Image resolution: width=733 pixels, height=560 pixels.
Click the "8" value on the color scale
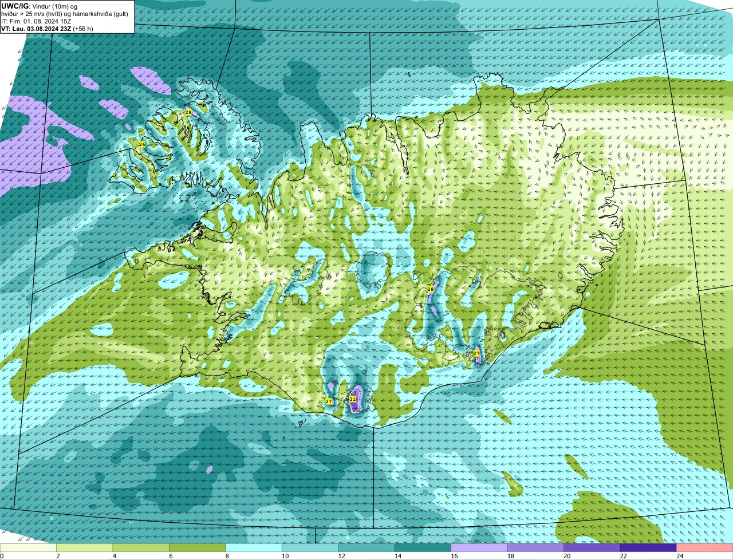(227, 556)
